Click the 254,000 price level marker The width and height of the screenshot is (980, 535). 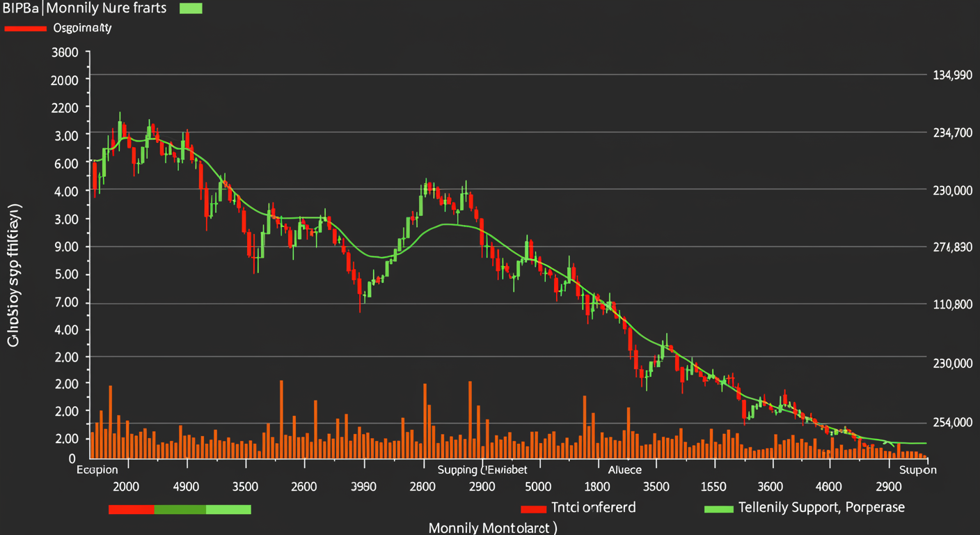951,423
